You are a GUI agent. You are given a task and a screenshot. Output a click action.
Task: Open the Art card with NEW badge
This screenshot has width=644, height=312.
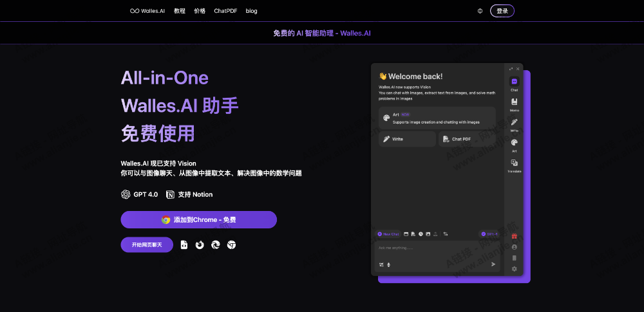click(437, 118)
